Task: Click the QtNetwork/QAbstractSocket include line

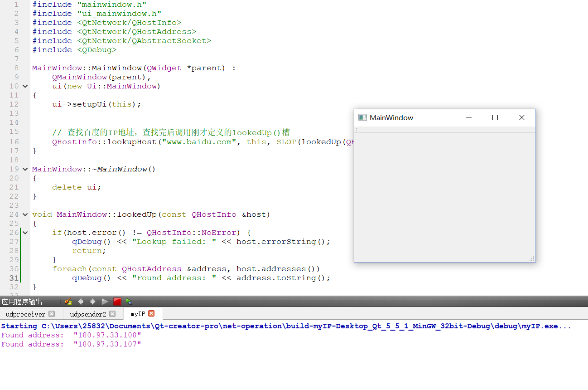Action: click(122, 41)
